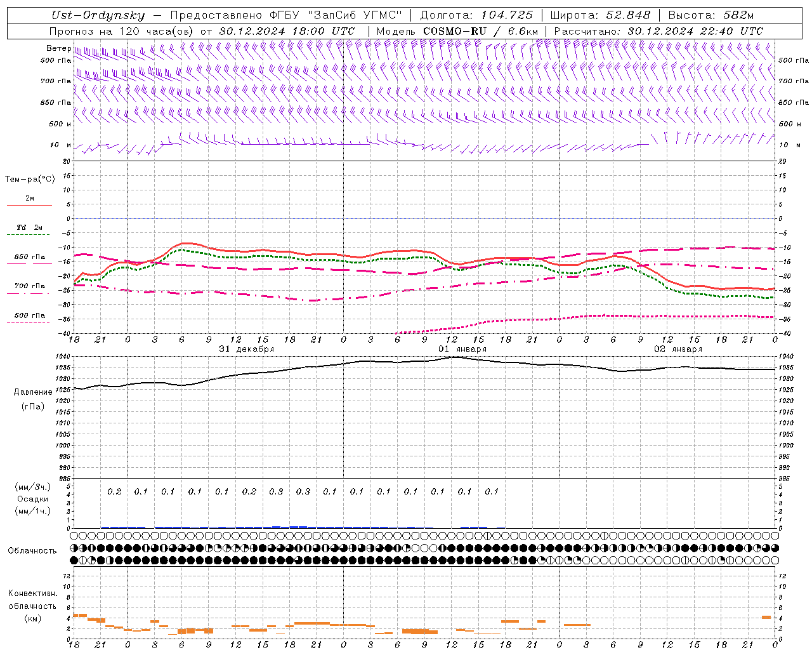
Task: Click the Давление pressure panel label
Action: [x=33, y=392]
